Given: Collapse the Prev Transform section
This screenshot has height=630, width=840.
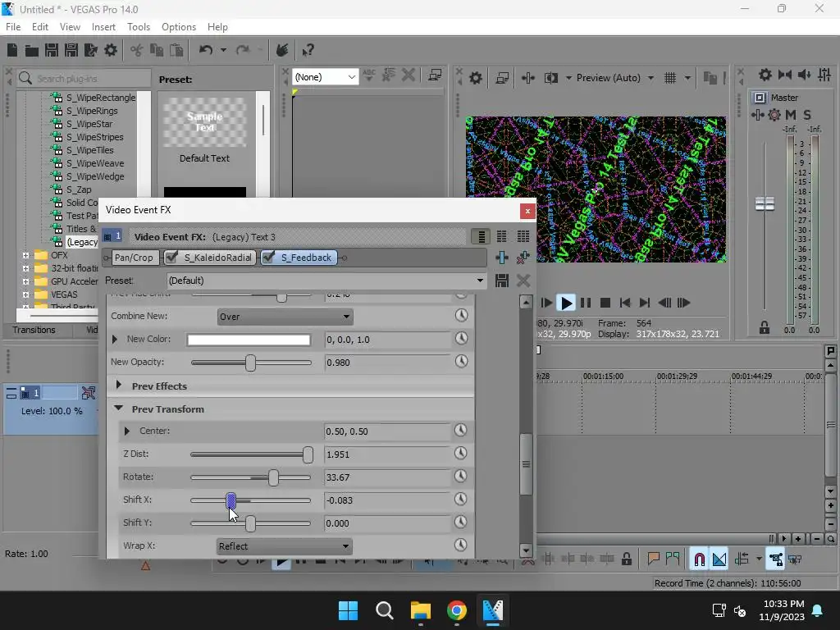Looking at the screenshot, I should tap(118, 409).
